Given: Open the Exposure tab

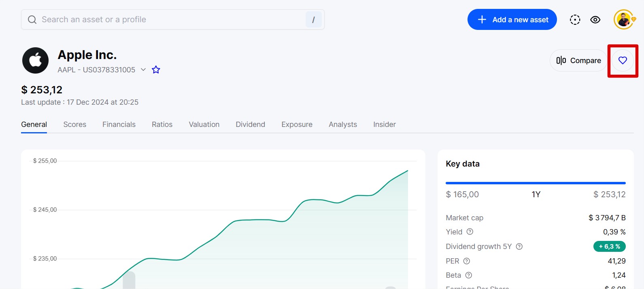Looking at the screenshot, I should tap(297, 124).
